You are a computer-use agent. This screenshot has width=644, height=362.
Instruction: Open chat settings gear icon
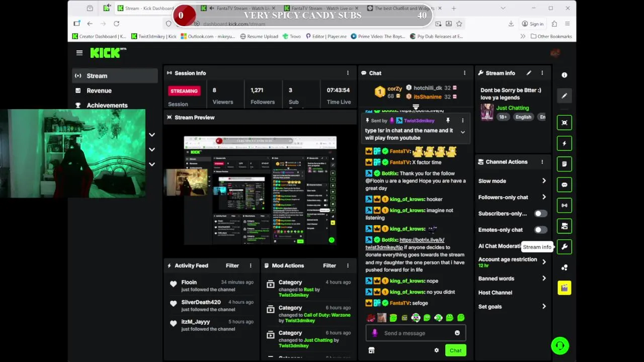click(x=437, y=350)
